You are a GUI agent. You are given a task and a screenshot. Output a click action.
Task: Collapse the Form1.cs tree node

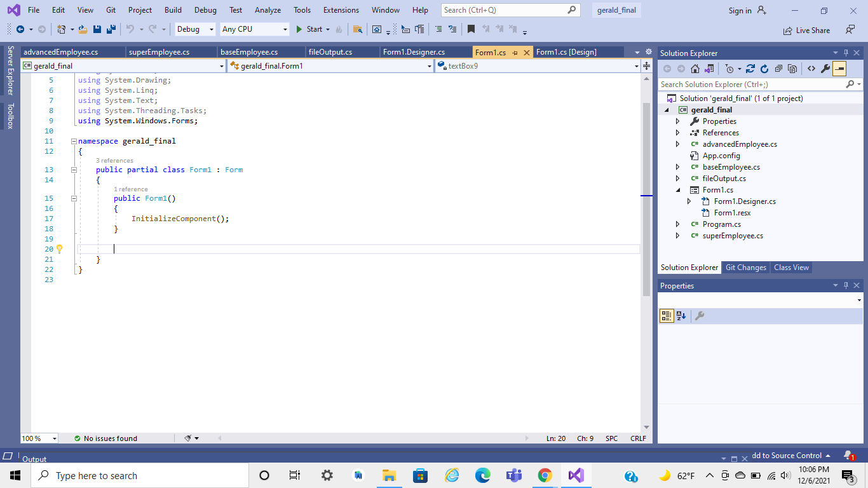click(x=679, y=189)
